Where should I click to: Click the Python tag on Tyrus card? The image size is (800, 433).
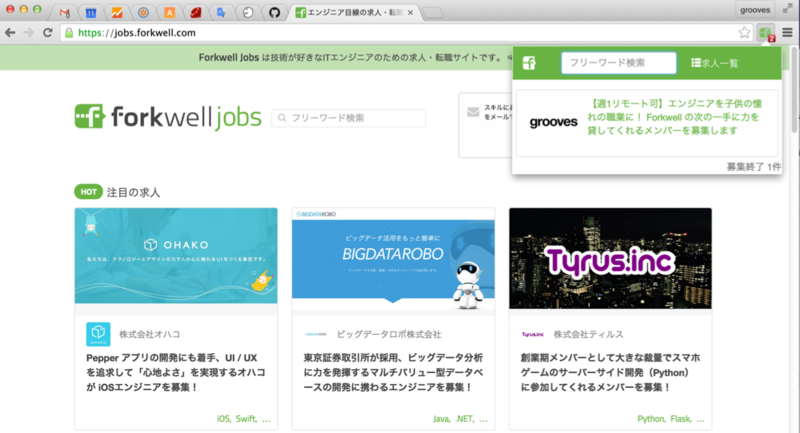coord(652,419)
